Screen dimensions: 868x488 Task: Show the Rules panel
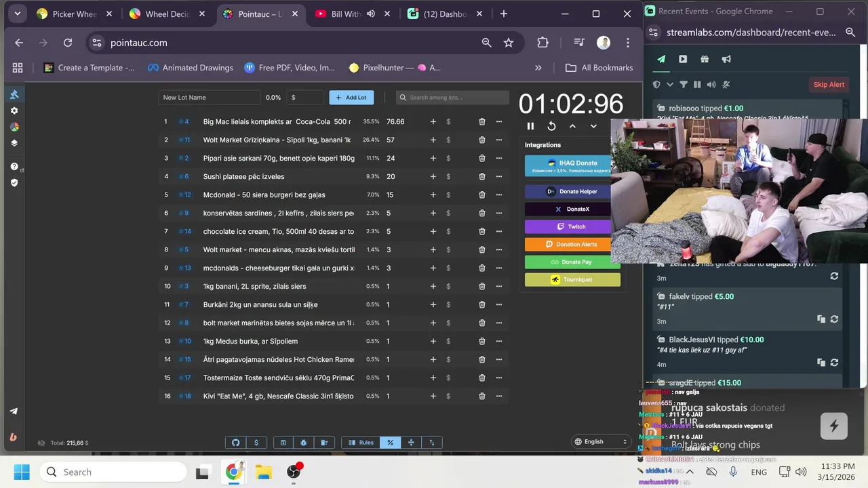pos(361,443)
